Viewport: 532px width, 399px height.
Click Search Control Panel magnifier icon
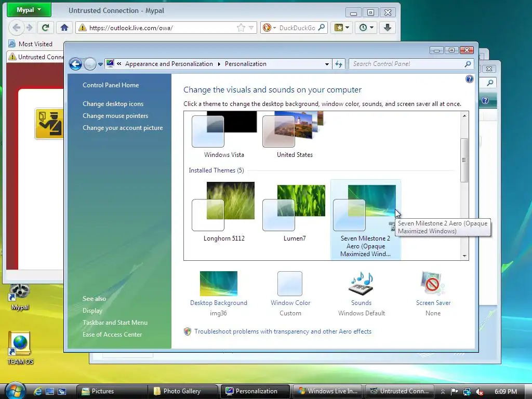coord(468,64)
